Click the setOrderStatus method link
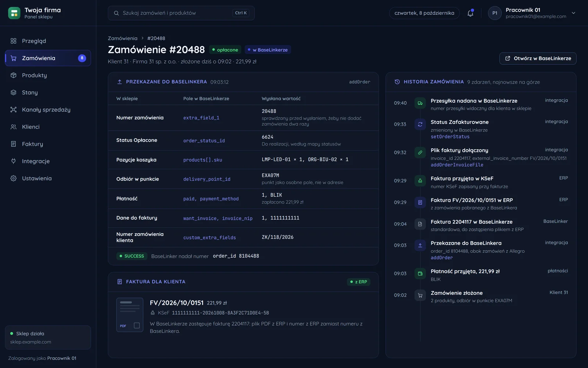 click(450, 137)
